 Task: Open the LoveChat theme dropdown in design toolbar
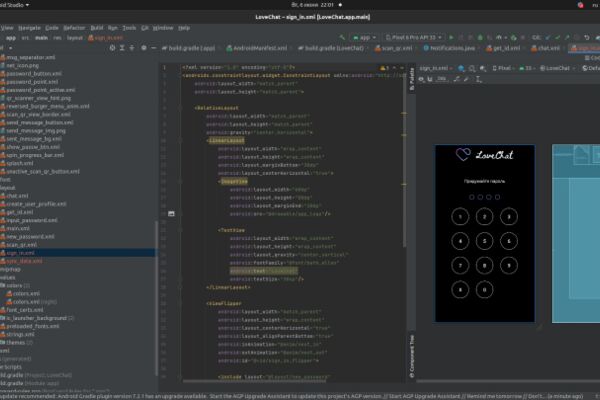[x=558, y=69]
